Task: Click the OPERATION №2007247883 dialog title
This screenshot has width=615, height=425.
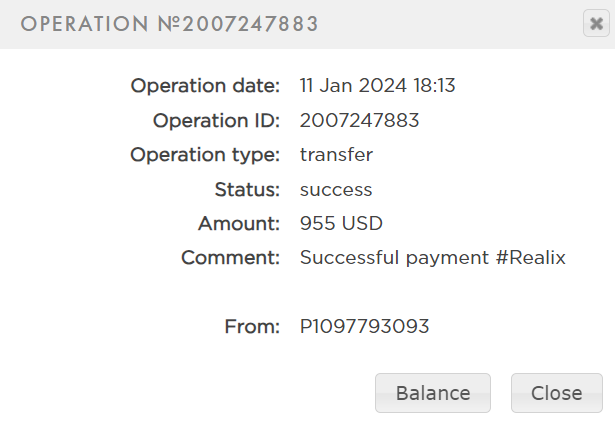Action: point(169,25)
